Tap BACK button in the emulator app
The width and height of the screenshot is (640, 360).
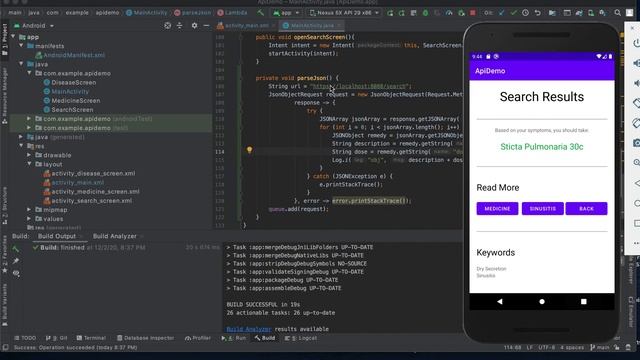[x=586, y=209]
